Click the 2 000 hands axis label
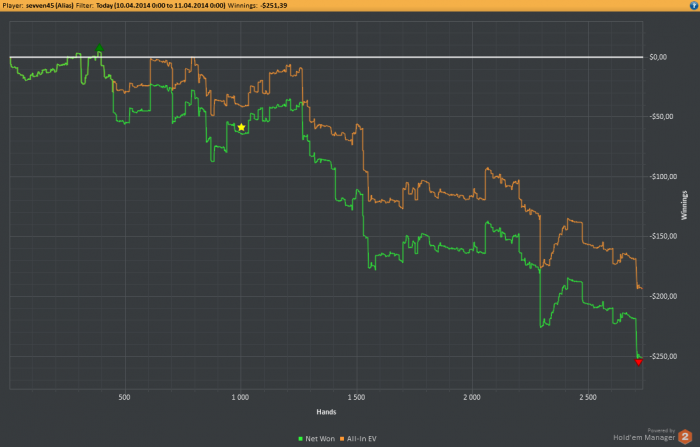Screen dimensions: 700x447 point(472,397)
